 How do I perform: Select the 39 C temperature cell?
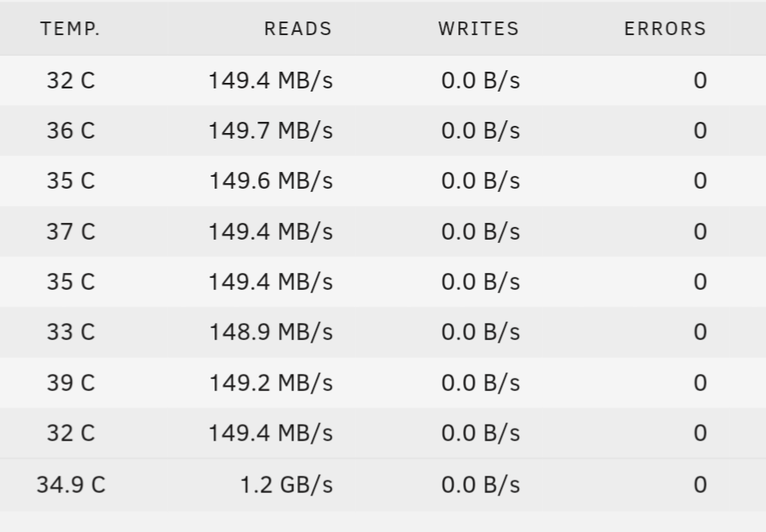[x=71, y=382]
